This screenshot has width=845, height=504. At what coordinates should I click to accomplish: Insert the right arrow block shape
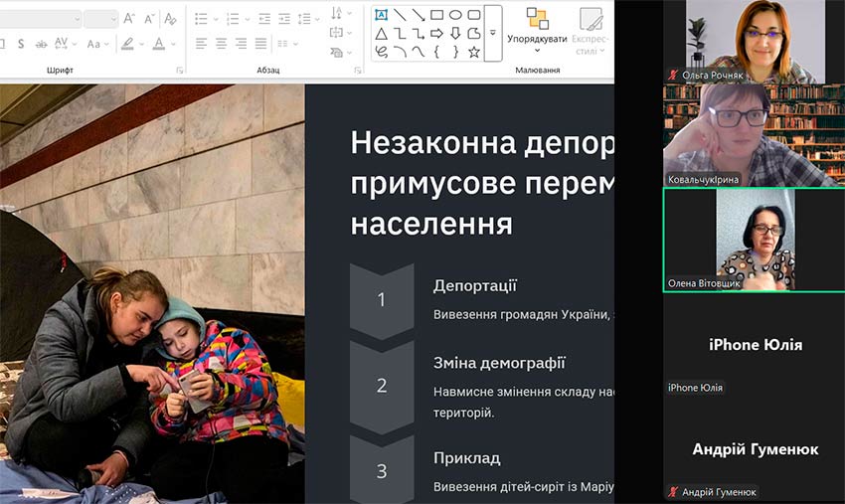pos(436,34)
